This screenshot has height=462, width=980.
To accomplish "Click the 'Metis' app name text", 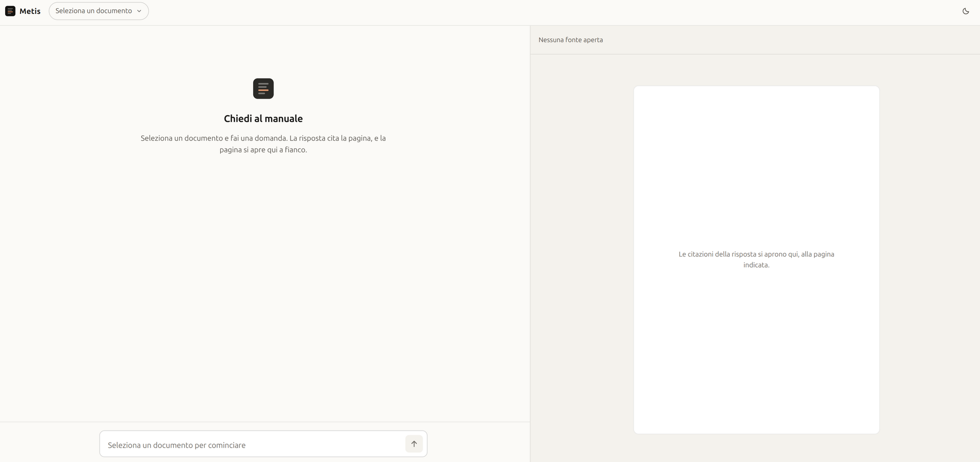I will (x=30, y=11).
